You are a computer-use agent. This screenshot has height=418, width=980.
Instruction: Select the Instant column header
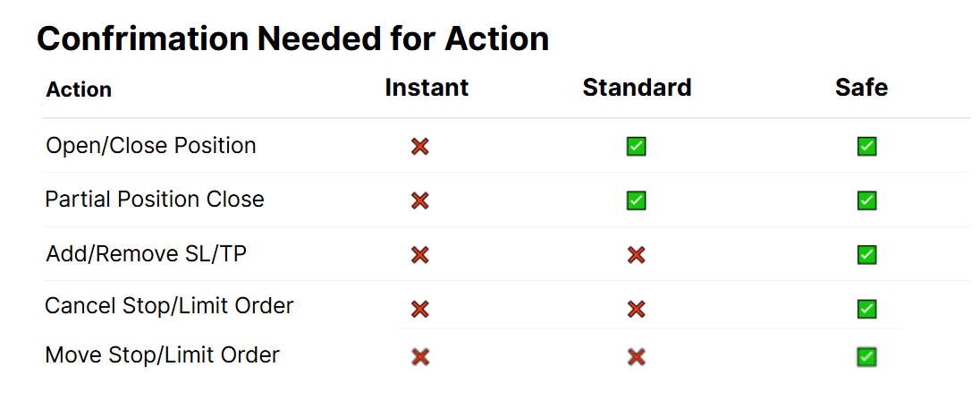tap(427, 88)
